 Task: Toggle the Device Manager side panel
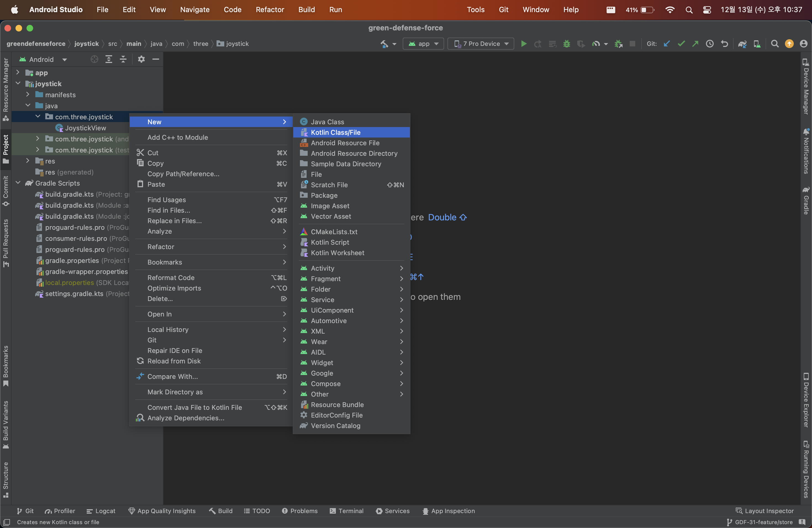click(x=806, y=87)
